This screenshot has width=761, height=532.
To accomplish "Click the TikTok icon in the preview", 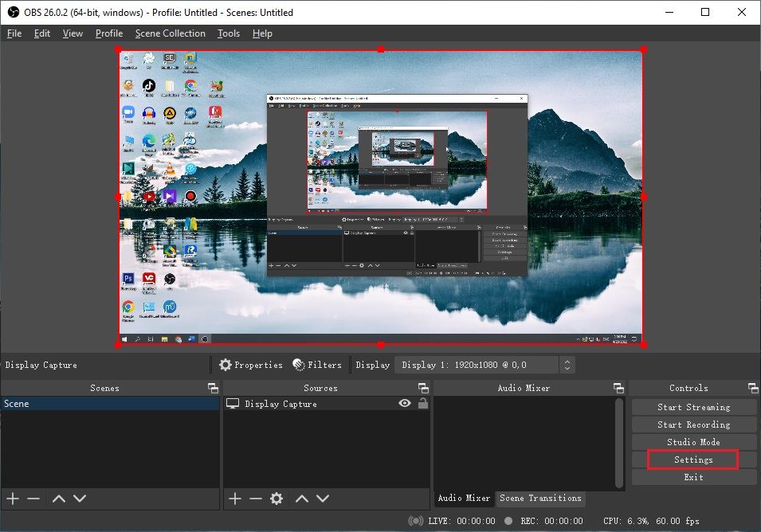I will (148, 86).
